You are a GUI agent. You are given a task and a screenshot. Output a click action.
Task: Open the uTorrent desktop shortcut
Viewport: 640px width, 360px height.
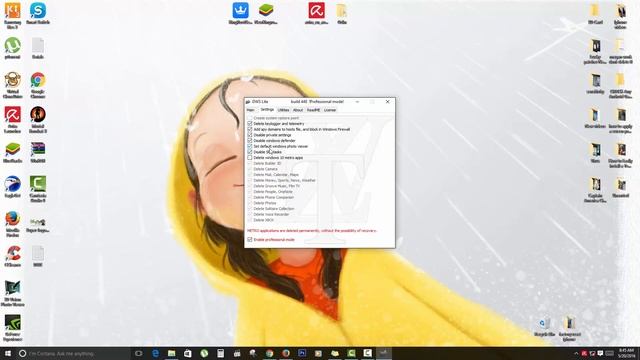tap(13, 48)
